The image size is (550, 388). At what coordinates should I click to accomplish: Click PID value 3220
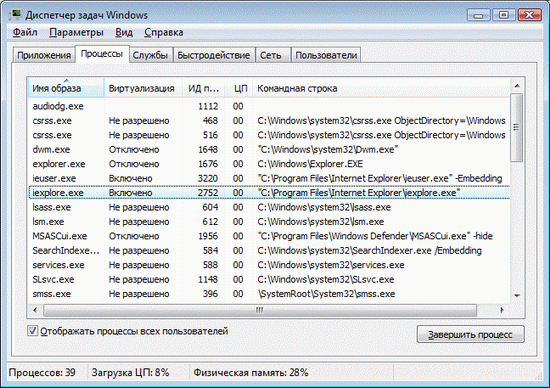(208, 178)
